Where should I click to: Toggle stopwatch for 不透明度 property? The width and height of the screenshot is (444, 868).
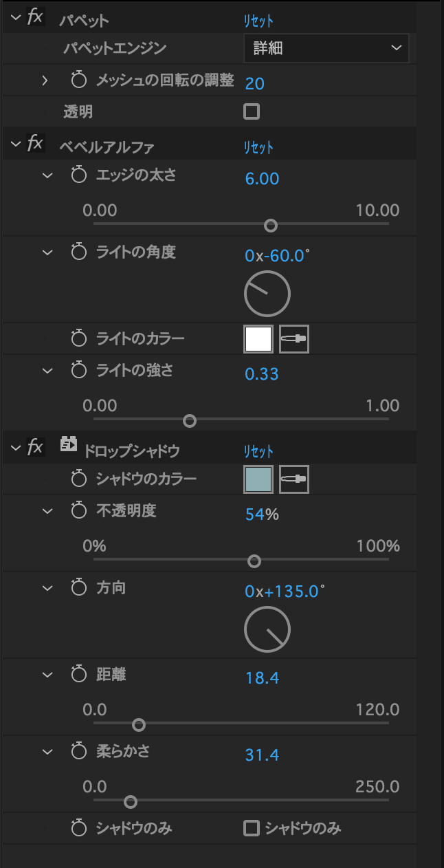(x=79, y=511)
